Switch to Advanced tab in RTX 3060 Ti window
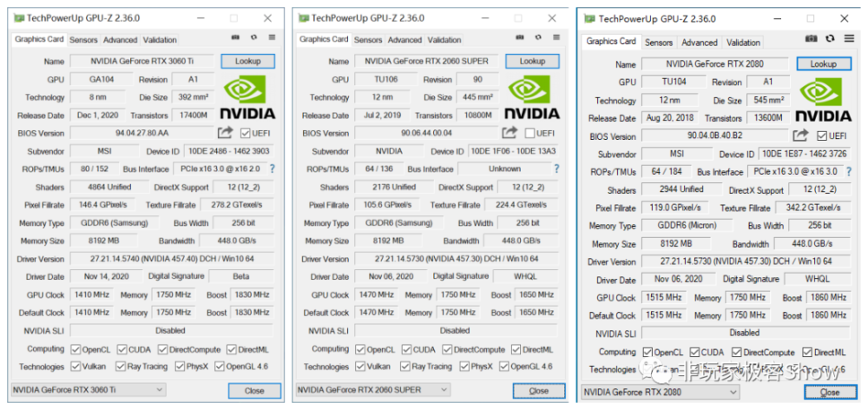868x410 pixels. click(x=120, y=40)
